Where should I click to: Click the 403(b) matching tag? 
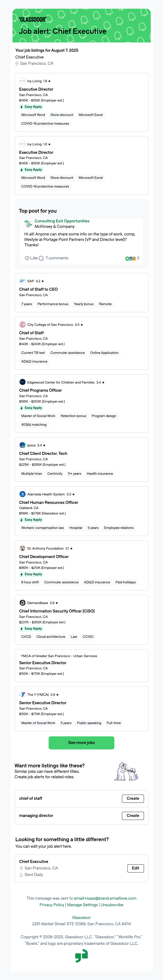pos(34,425)
